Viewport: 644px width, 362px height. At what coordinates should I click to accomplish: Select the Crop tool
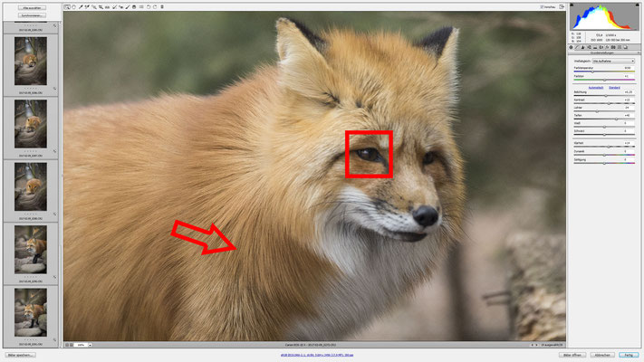[x=101, y=7]
